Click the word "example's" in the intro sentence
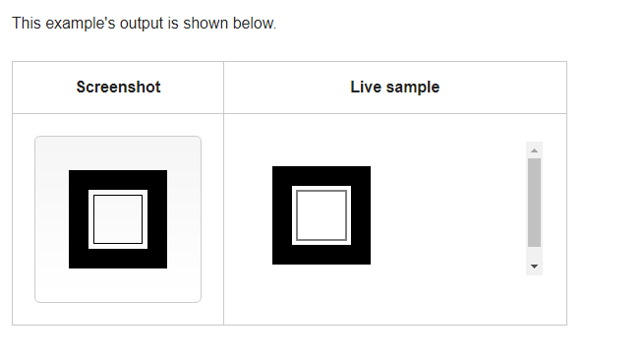 [81, 24]
